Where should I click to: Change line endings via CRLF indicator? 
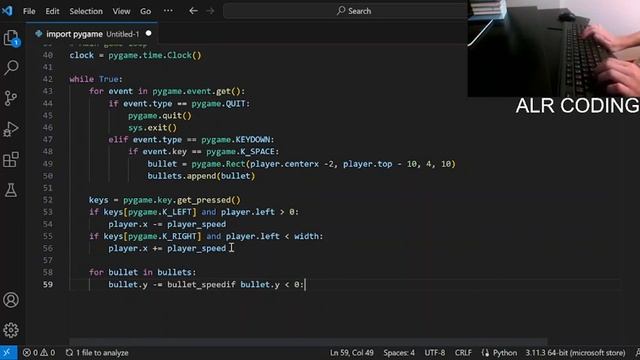coord(463,353)
